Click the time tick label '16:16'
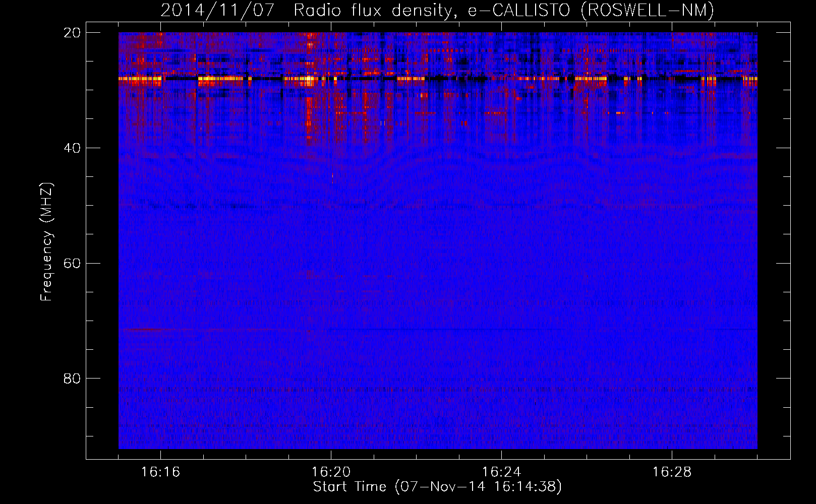The image size is (816, 504). pyautogui.click(x=160, y=472)
